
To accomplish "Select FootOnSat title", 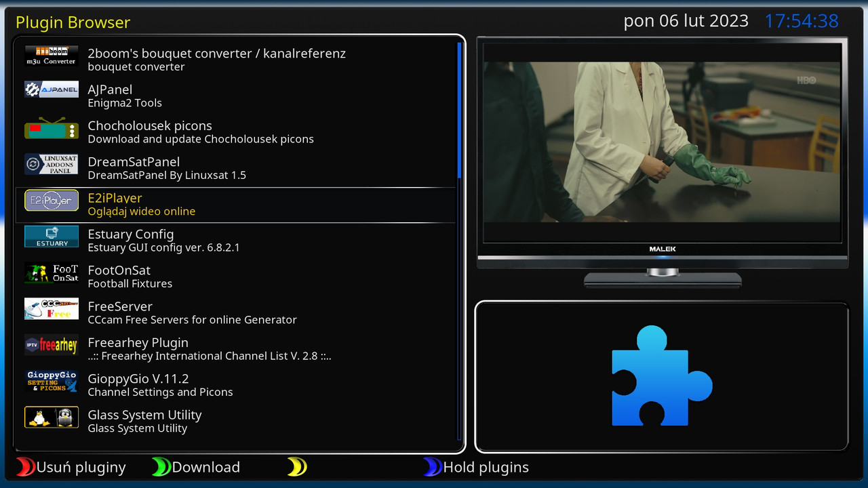I will tap(119, 270).
